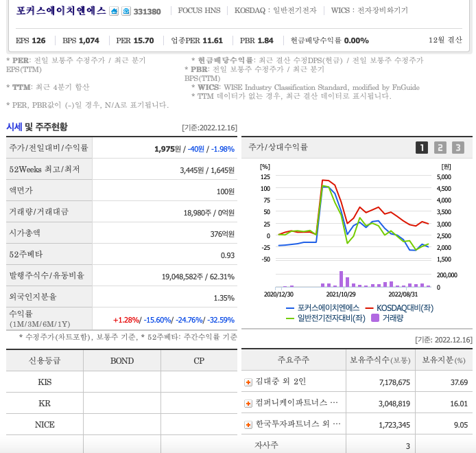Switch chart to tab 2
Viewport: 476px width, 453px height.
pyautogui.click(x=440, y=148)
